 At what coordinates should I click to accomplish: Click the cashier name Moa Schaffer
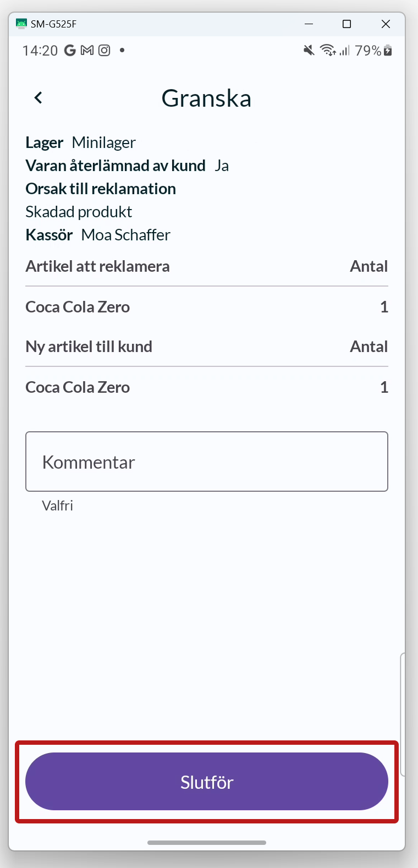(x=126, y=235)
